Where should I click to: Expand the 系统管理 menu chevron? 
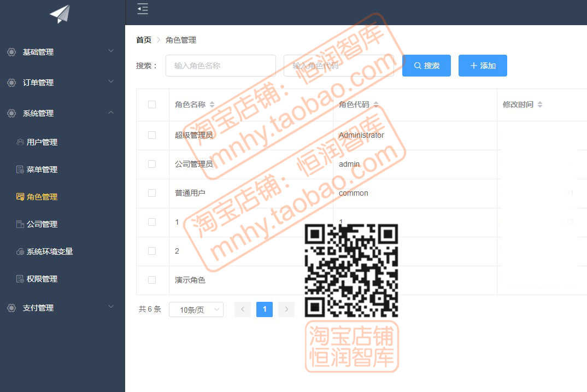[x=111, y=113]
